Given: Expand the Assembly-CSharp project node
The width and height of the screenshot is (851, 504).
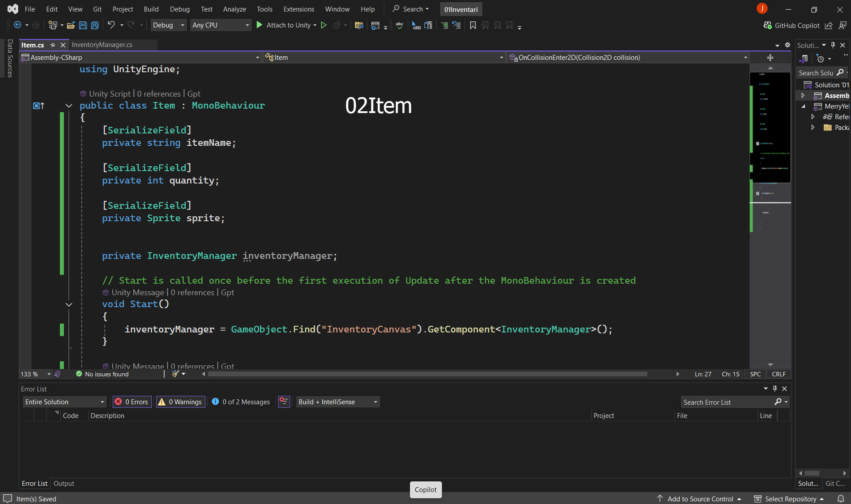Looking at the screenshot, I should pyautogui.click(x=803, y=95).
